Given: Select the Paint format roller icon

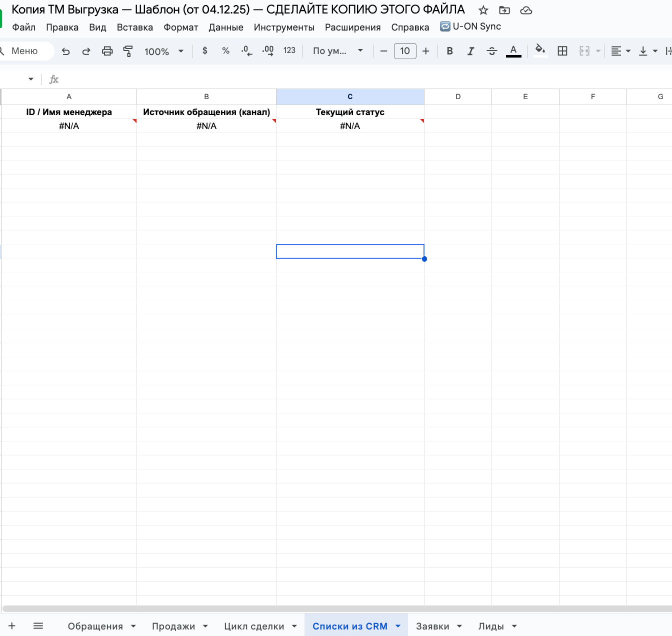Looking at the screenshot, I should click(128, 51).
